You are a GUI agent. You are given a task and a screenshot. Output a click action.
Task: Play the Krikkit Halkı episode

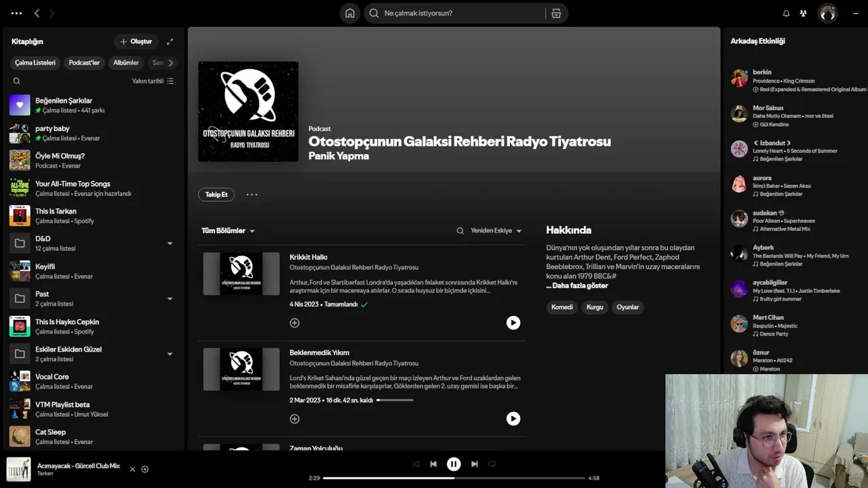pyautogui.click(x=513, y=323)
